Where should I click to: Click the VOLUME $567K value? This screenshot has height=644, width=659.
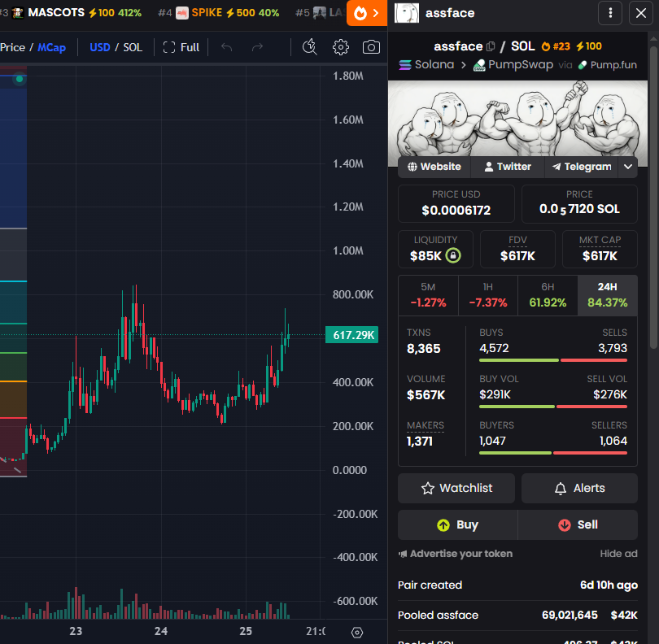(x=426, y=395)
